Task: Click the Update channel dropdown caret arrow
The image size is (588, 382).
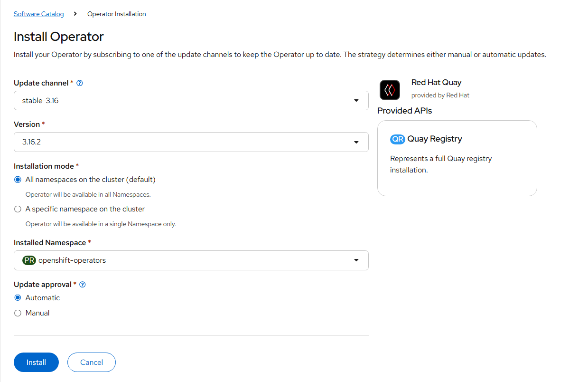Action: pyautogui.click(x=356, y=101)
